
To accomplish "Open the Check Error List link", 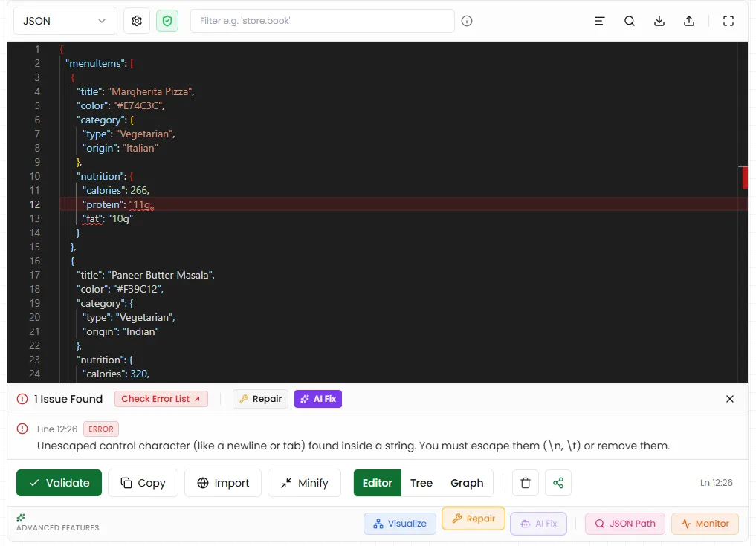I will point(161,399).
